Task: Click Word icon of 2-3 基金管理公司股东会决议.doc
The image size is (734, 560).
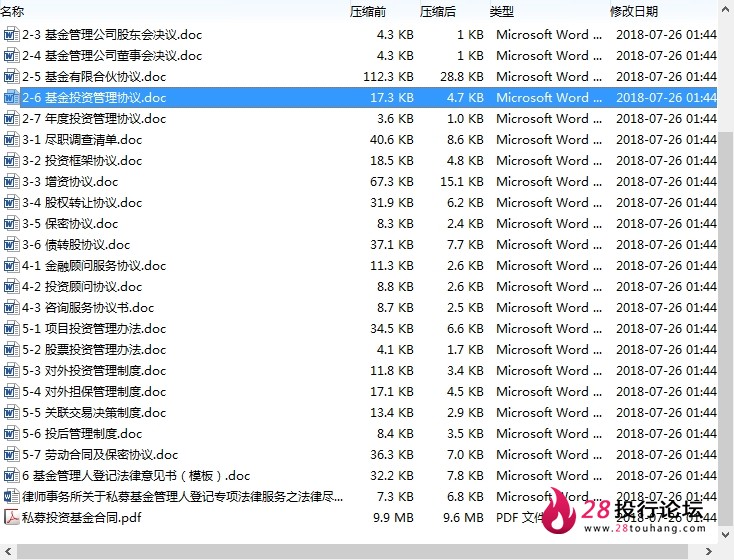Action: 11,35
